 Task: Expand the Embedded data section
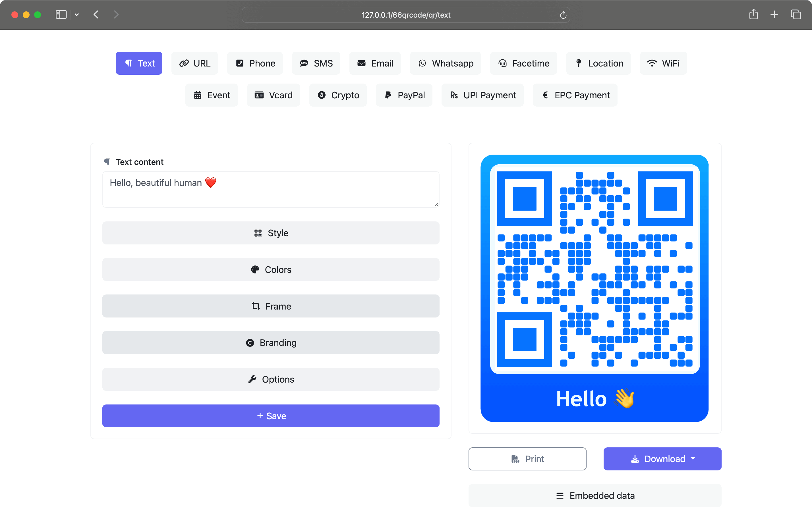pyautogui.click(x=595, y=496)
